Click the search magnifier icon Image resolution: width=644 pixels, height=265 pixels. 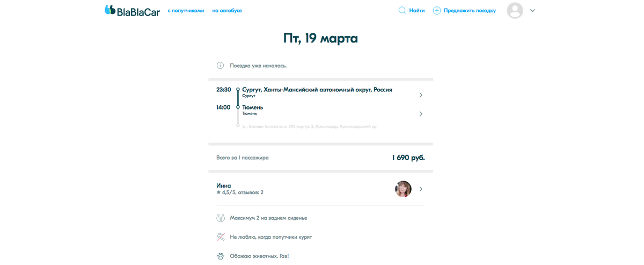[402, 10]
